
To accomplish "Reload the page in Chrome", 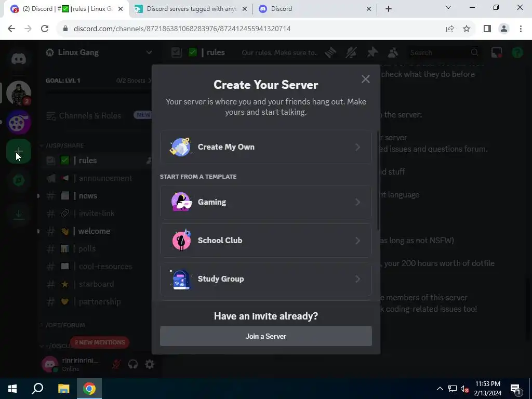I will coord(45,29).
